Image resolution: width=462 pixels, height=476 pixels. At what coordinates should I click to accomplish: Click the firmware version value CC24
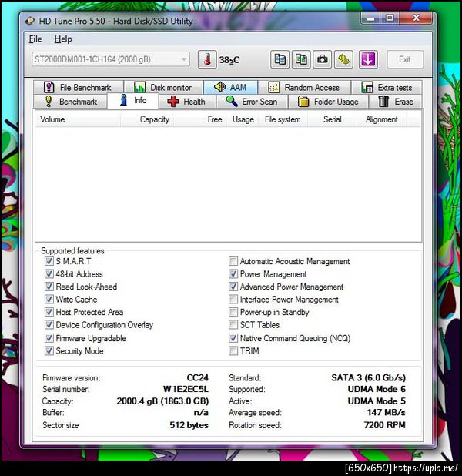[197, 377]
